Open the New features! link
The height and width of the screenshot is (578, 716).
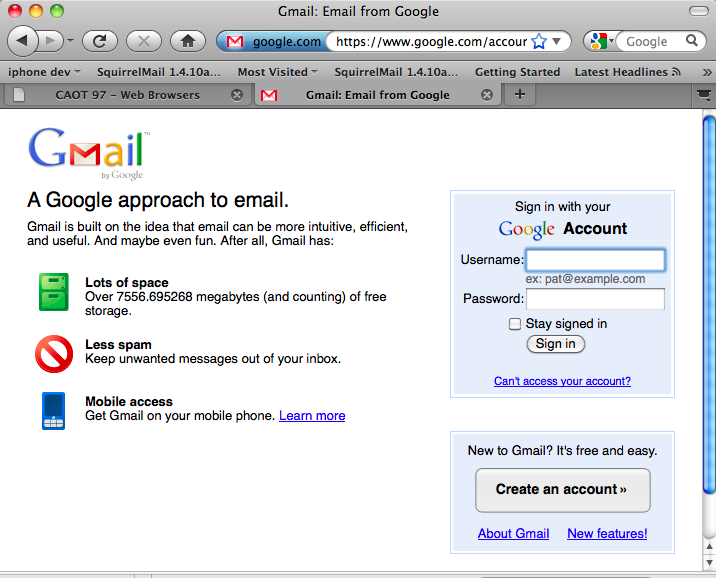[x=607, y=533]
